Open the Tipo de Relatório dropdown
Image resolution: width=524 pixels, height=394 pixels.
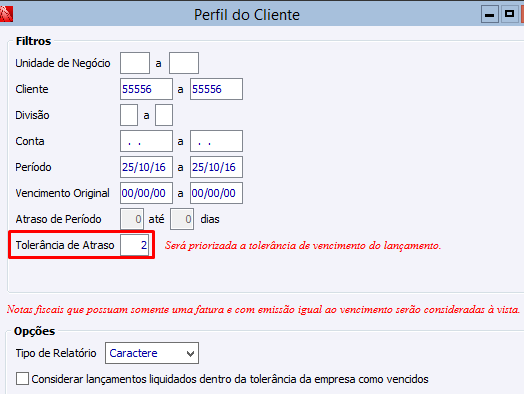152,353
